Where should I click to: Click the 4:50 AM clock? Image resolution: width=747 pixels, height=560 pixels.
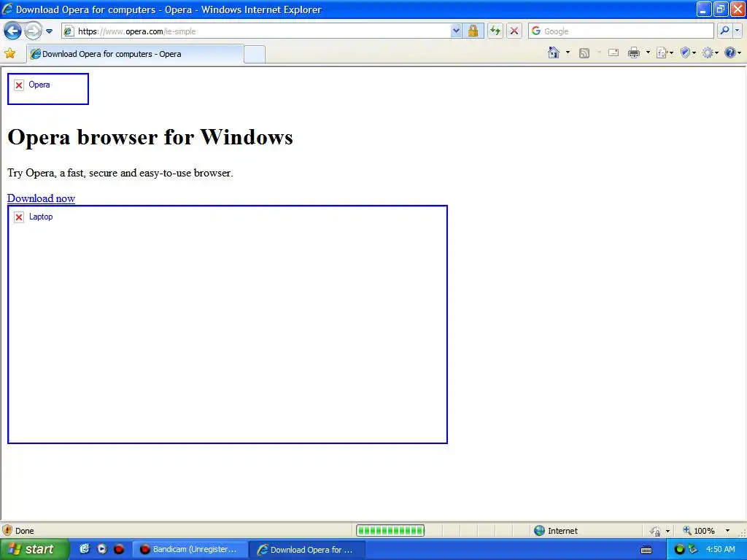tap(720, 550)
